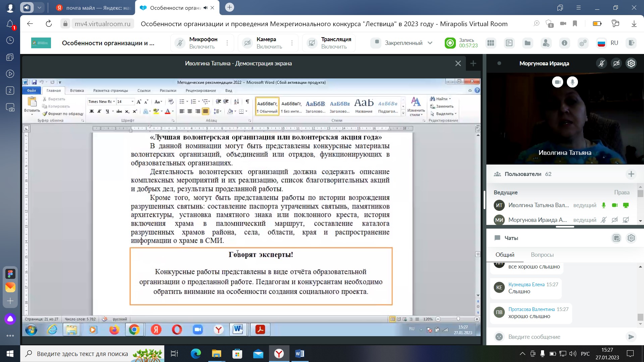Viewport: 644px width, 362px height.
Task: Turn on the camera in the Mirapolis toolbar
Action: (248, 43)
